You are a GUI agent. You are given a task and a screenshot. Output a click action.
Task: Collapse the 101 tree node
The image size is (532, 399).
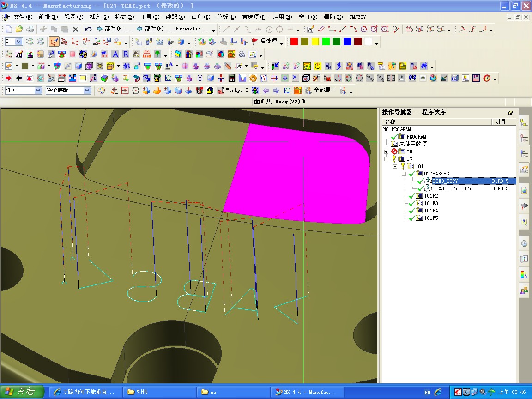pos(395,166)
